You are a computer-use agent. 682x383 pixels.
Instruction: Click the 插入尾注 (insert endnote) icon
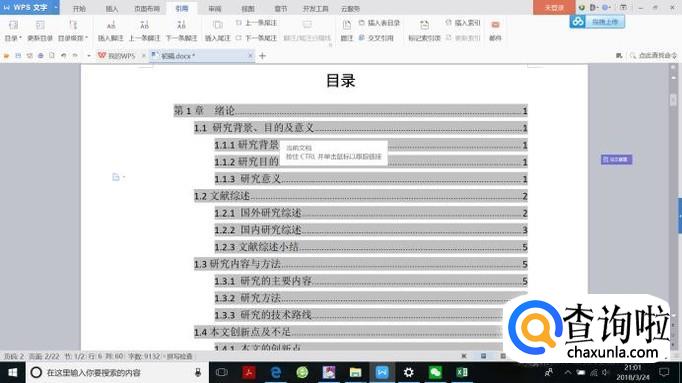[x=217, y=26]
